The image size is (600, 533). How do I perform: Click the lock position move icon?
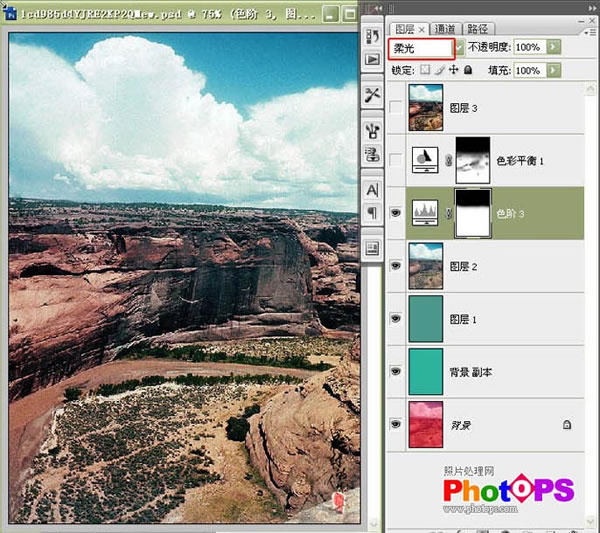click(453, 70)
